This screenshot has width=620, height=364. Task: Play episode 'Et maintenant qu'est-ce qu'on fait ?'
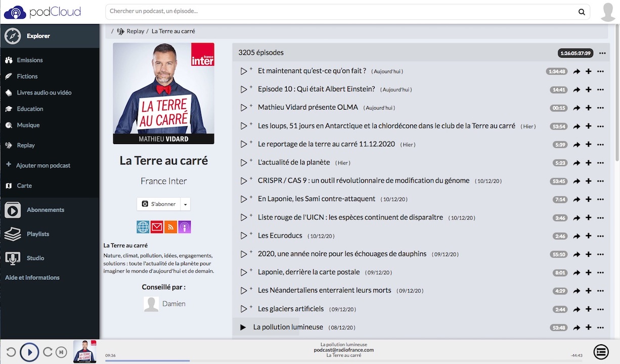tap(243, 71)
